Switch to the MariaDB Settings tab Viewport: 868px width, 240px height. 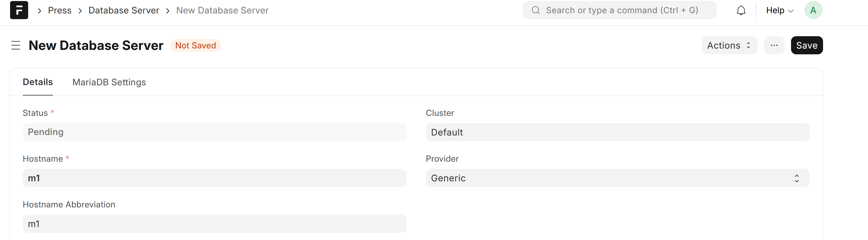click(109, 82)
